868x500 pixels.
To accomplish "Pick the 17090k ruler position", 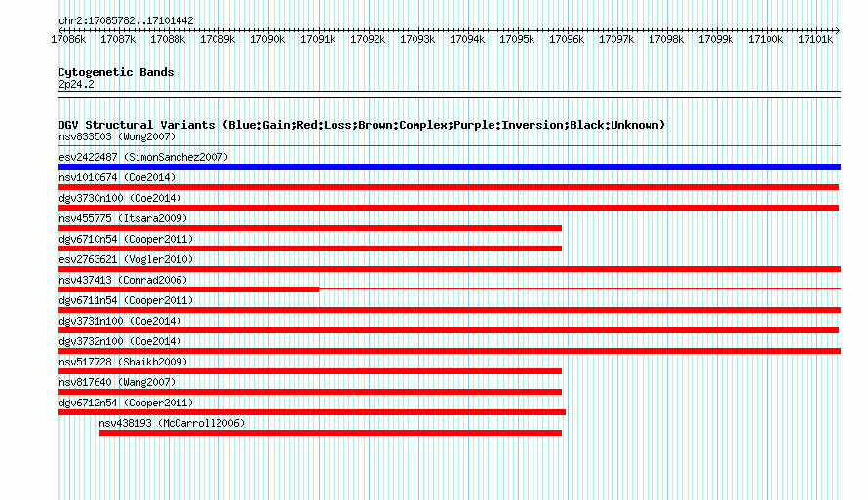I will click(267, 39).
